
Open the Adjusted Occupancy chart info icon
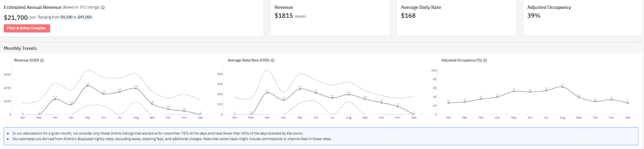point(485,60)
